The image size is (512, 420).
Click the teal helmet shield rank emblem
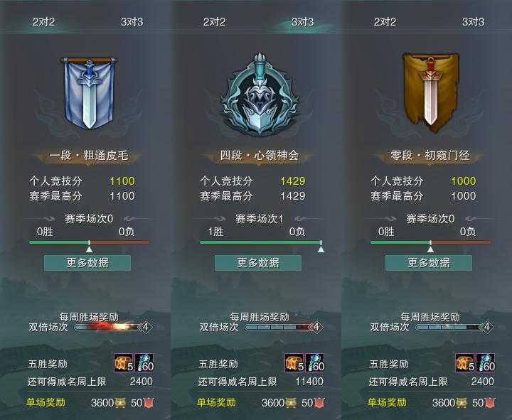pos(260,94)
